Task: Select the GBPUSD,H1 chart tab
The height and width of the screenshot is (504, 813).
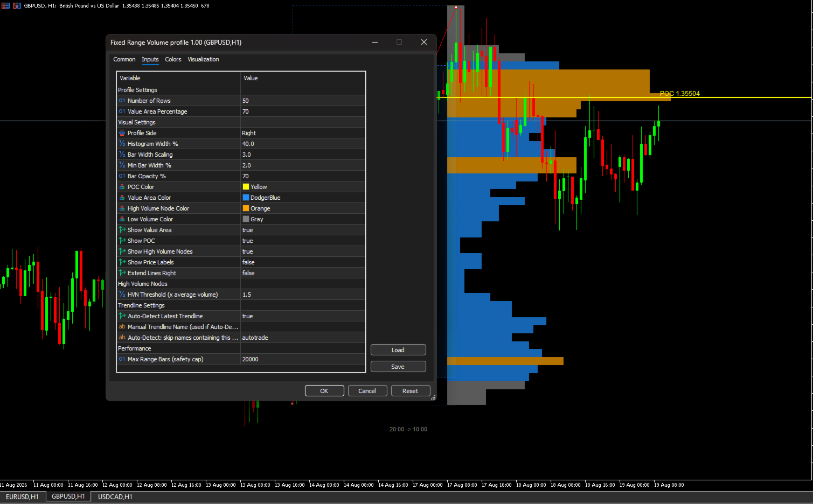Action: point(68,496)
